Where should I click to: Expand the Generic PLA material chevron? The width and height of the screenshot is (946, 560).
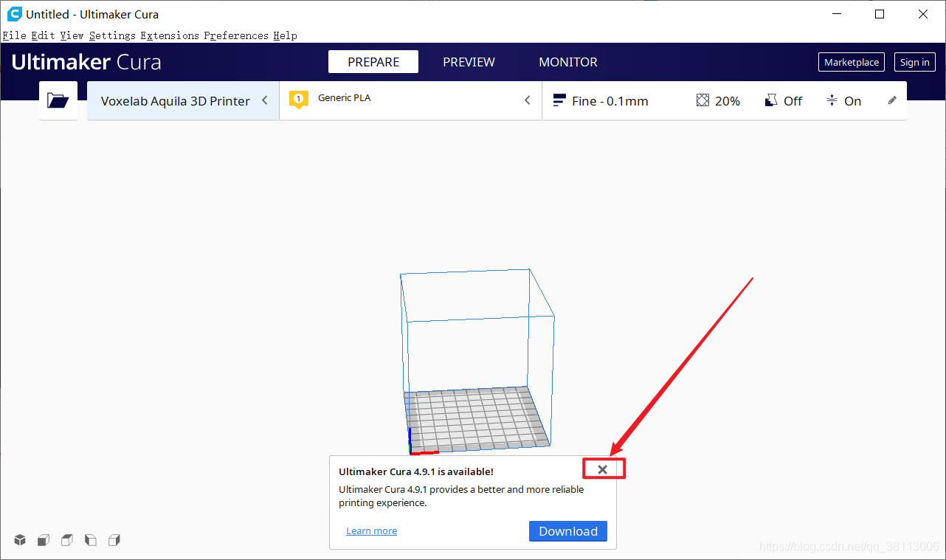point(528,100)
